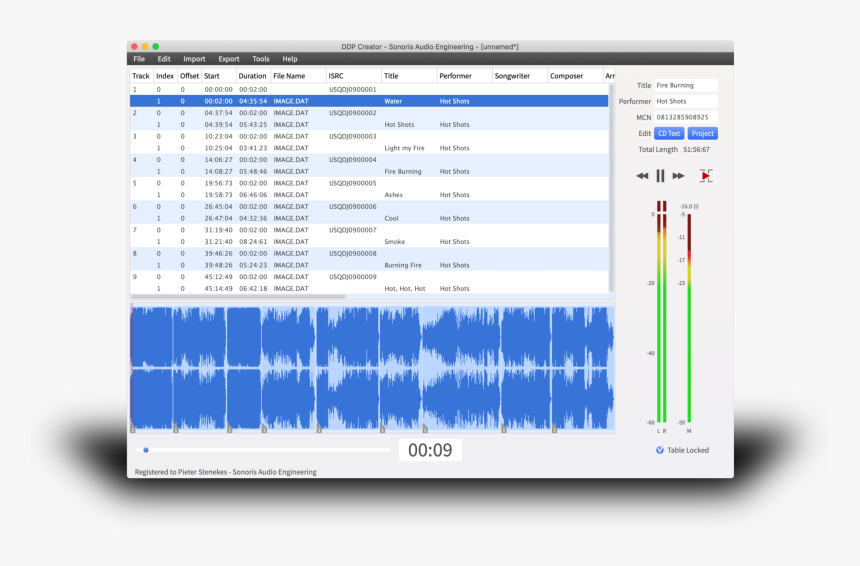Viewport: 860px width, 566px height.
Task: Click the ISRC cell USQDJ0900009
Action: click(x=353, y=277)
